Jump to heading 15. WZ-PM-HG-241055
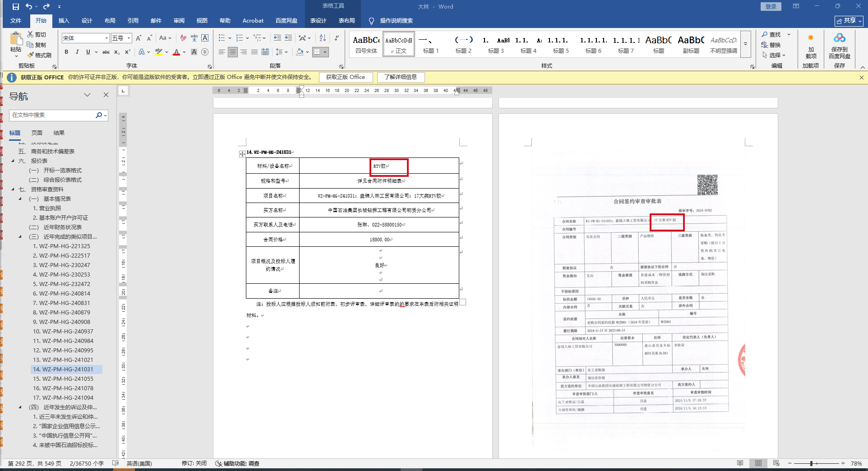Image resolution: width=868 pixels, height=471 pixels. point(63,379)
